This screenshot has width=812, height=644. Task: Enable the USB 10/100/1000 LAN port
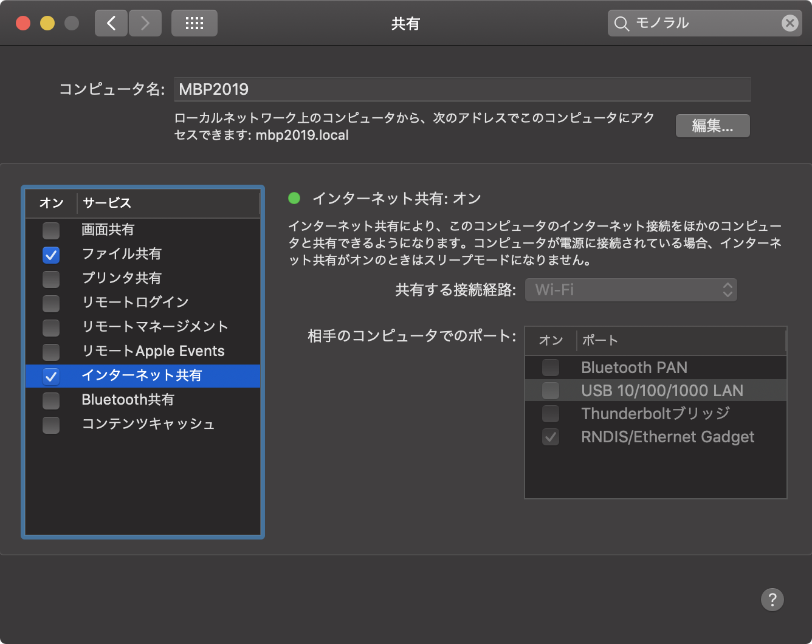point(550,391)
